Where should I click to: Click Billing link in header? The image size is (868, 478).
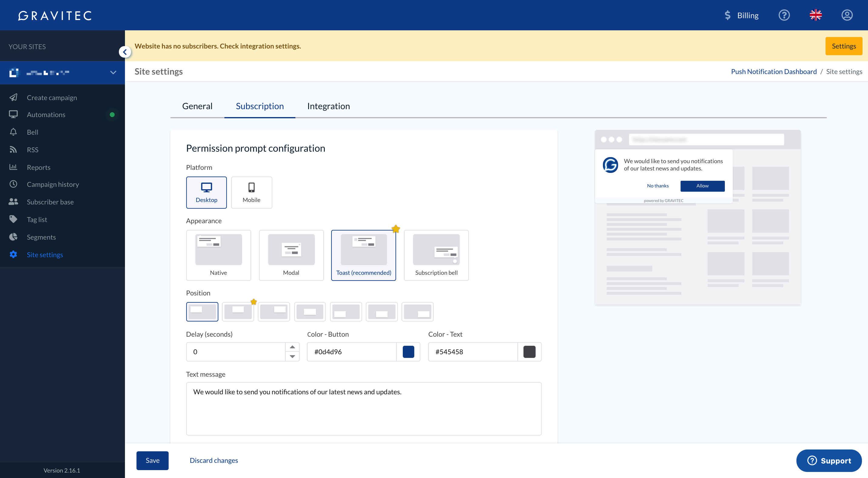(748, 15)
